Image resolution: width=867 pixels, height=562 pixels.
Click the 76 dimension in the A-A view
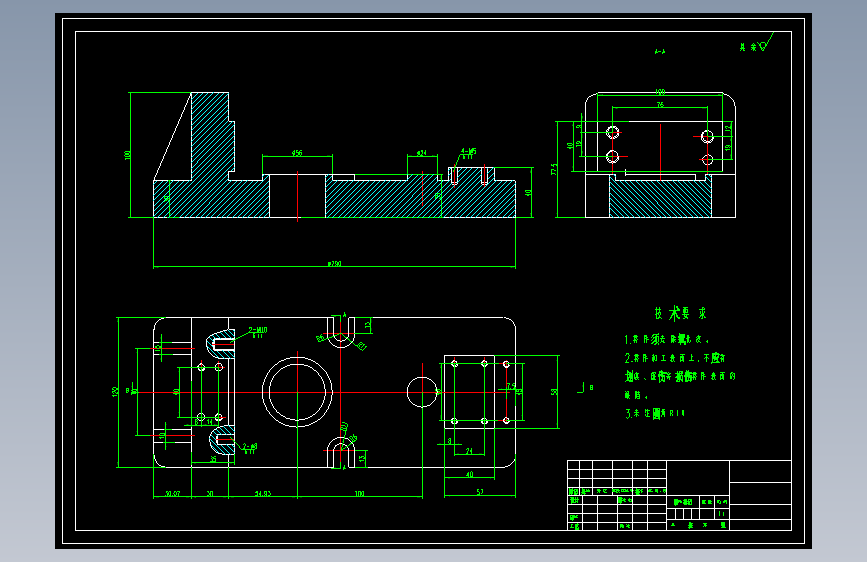pyautogui.click(x=660, y=104)
